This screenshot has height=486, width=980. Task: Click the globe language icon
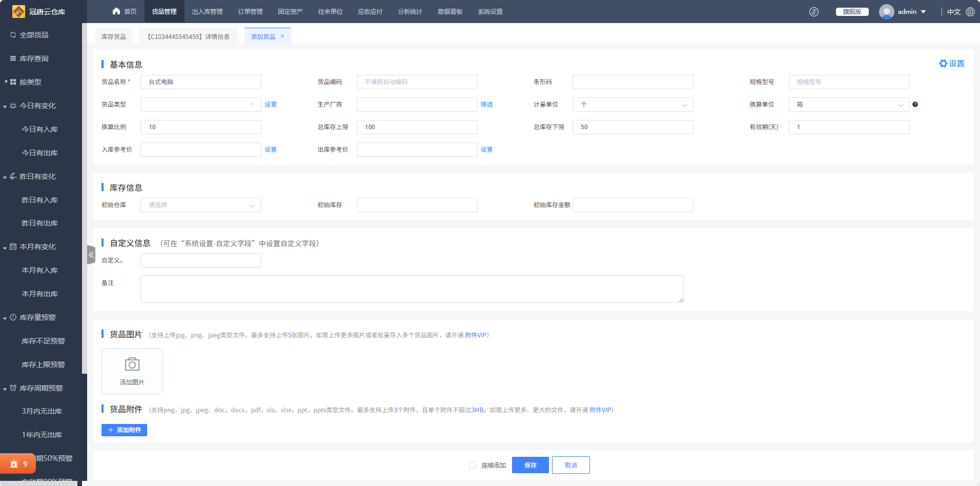pos(970,12)
